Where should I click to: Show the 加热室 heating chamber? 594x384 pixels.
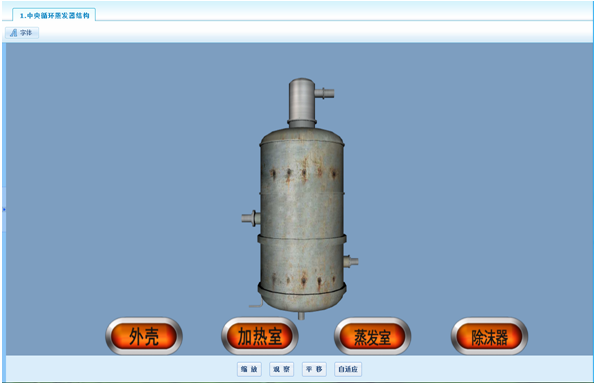coord(260,336)
